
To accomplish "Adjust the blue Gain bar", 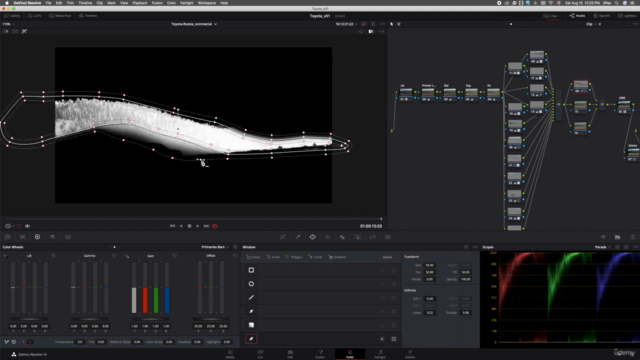I will pos(167,288).
